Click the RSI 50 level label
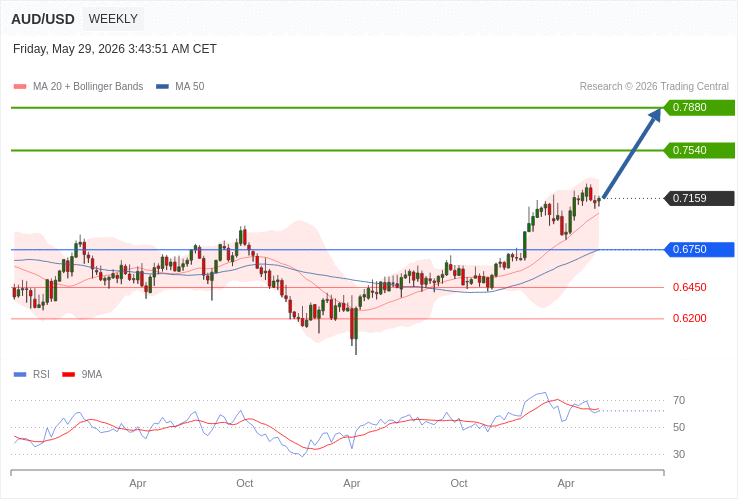The height and width of the screenshot is (500, 738). pos(679,427)
